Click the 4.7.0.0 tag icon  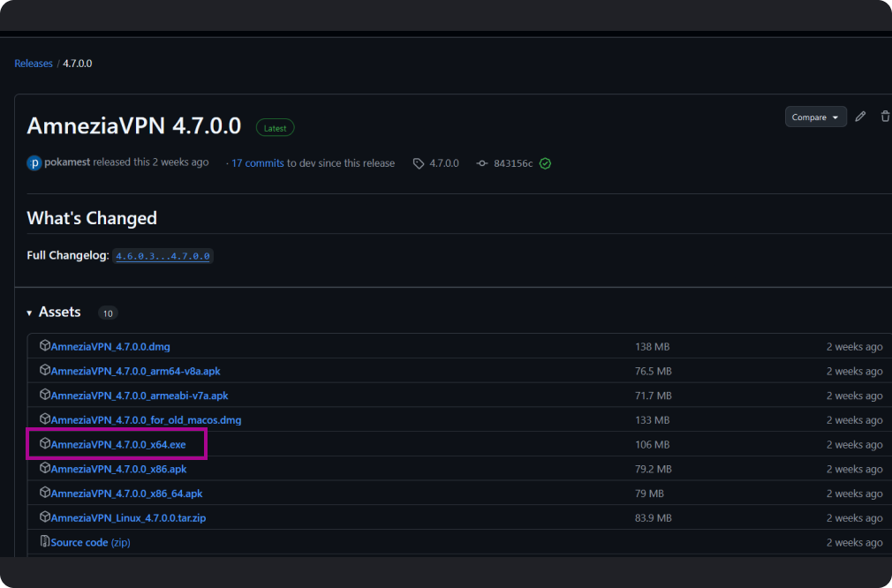(419, 163)
